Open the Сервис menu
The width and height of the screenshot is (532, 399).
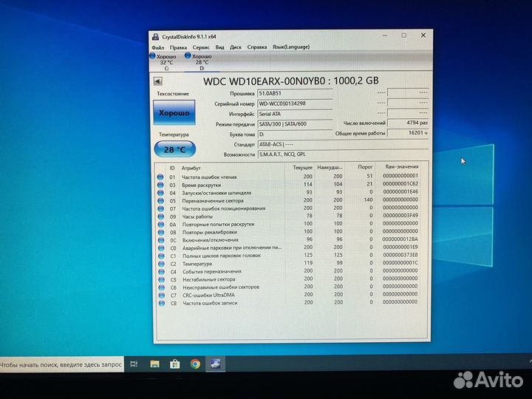pos(201,47)
